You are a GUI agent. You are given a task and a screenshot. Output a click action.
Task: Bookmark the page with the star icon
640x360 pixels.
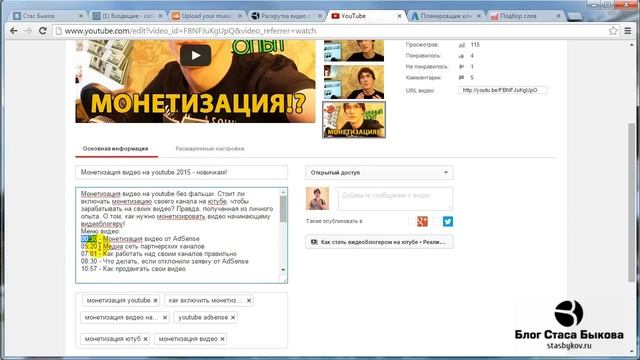point(613,31)
